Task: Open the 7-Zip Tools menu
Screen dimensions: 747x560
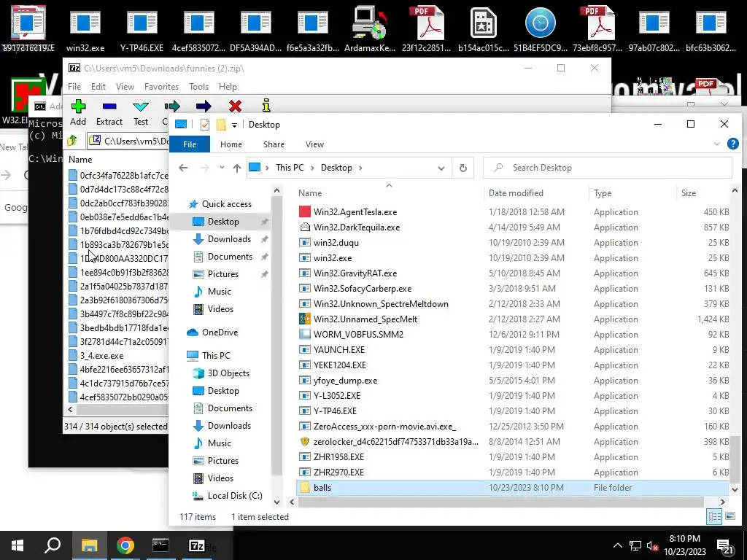Action: 198,87
